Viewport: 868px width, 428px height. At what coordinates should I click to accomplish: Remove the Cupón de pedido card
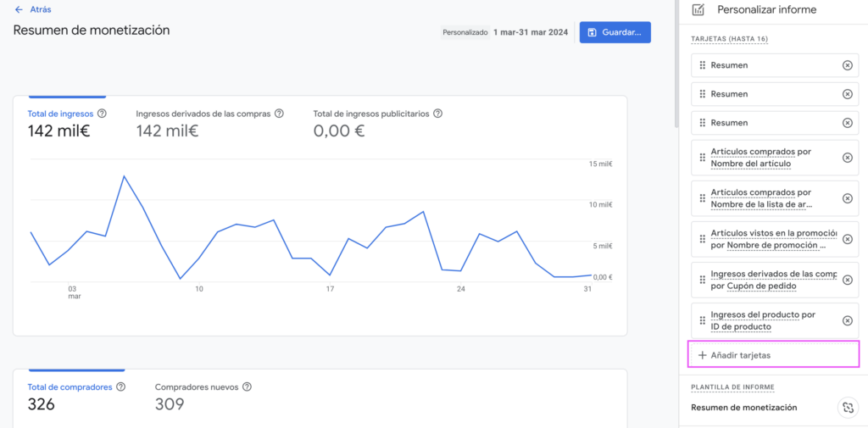point(847,281)
